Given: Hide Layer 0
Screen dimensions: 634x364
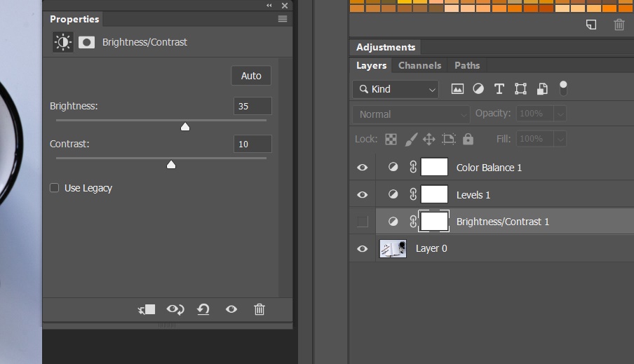Looking at the screenshot, I should pos(363,249).
